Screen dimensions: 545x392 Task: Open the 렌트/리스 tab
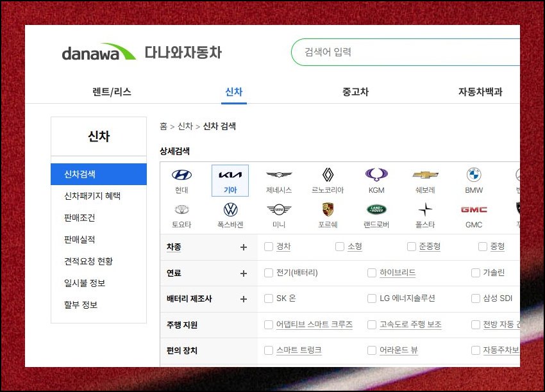(x=112, y=92)
